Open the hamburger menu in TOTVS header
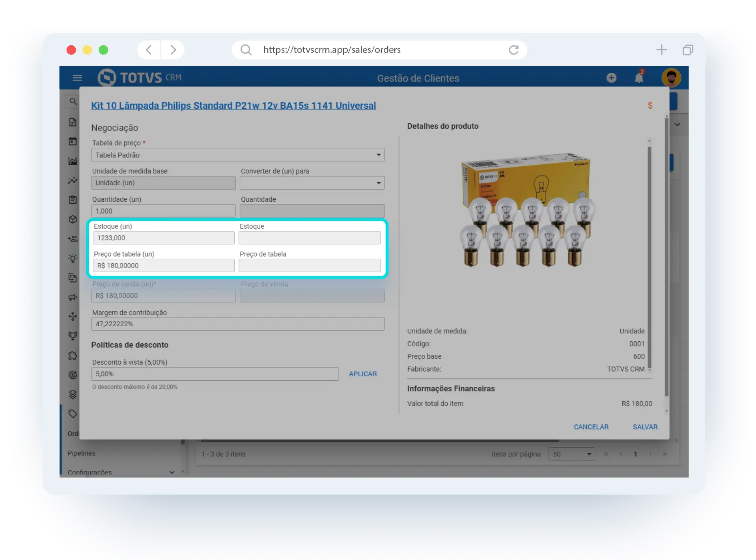This screenshot has width=756, height=560. pos(77,78)
